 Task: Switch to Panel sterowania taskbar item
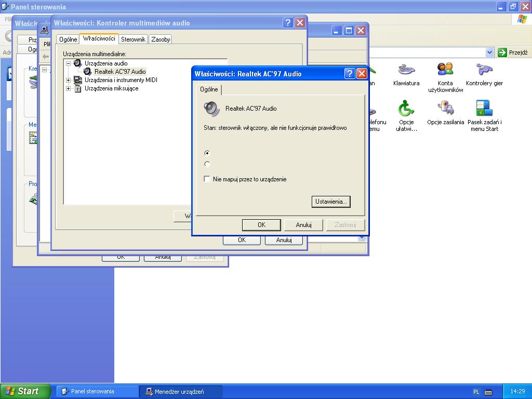[x=97, y=391]
